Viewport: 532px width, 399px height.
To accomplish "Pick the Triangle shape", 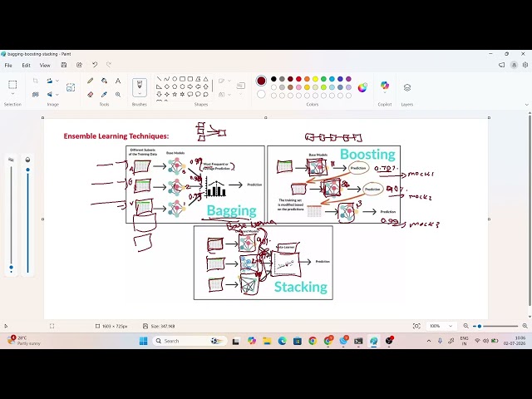I will 205,79.
